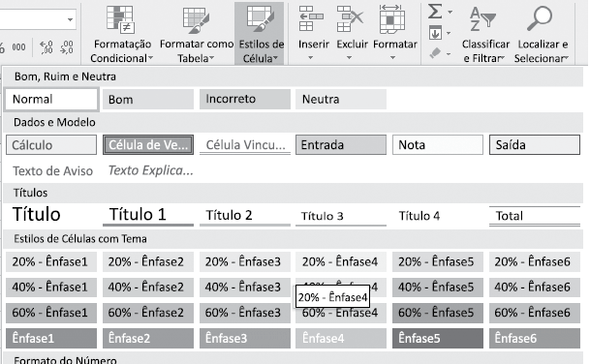
Task: Apply 60% - Ênfase5 style
Action: click(x=438, y=313)
